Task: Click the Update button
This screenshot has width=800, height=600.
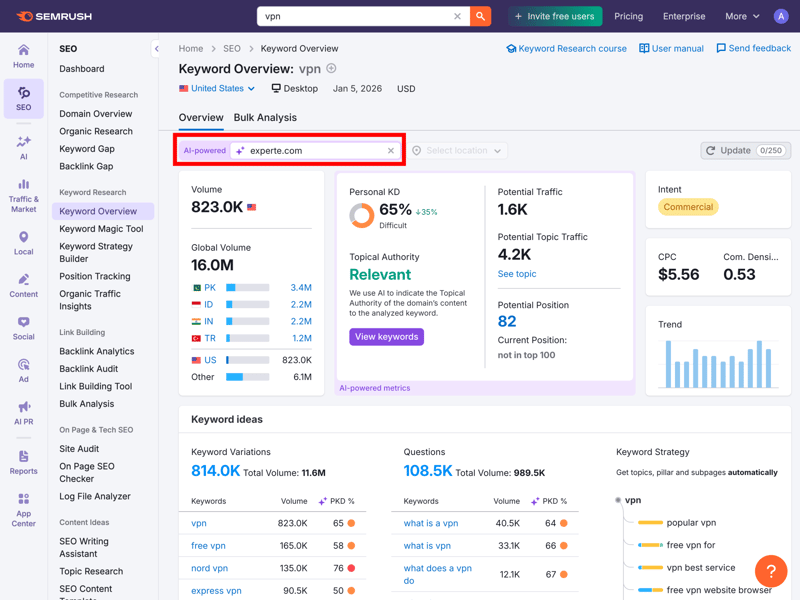Action: [x=745, y=151]
